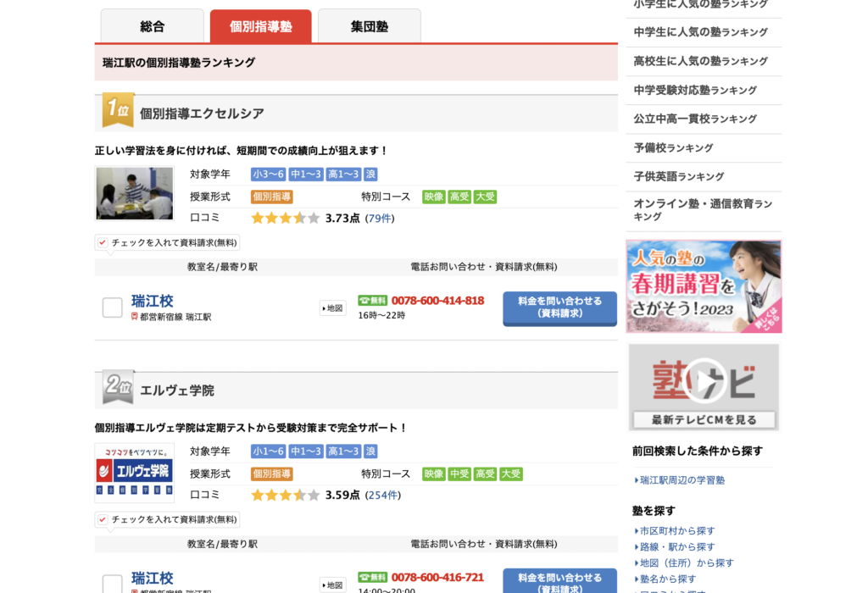The width and height of the screenshot is (868, 593).
Task: Click phone number 0078-600-414-818
Action: [x=438, y=301]
